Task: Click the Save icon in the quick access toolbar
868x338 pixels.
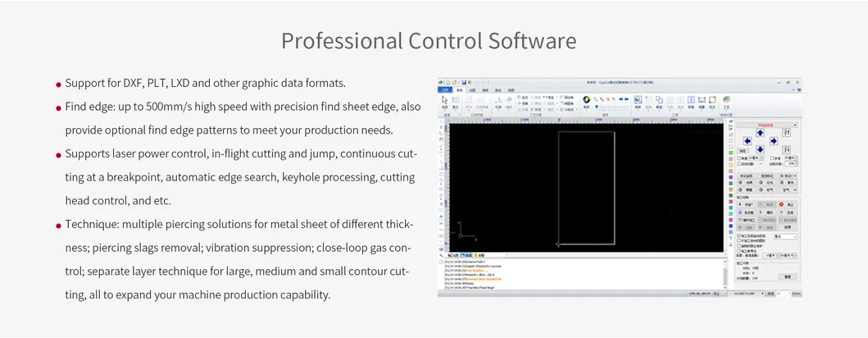Action: (464, 83)
